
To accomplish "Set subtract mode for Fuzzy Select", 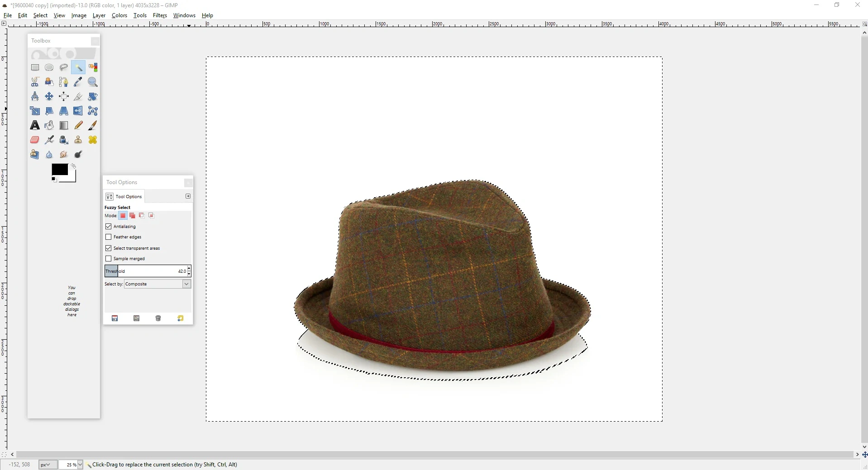I will 142,216.
